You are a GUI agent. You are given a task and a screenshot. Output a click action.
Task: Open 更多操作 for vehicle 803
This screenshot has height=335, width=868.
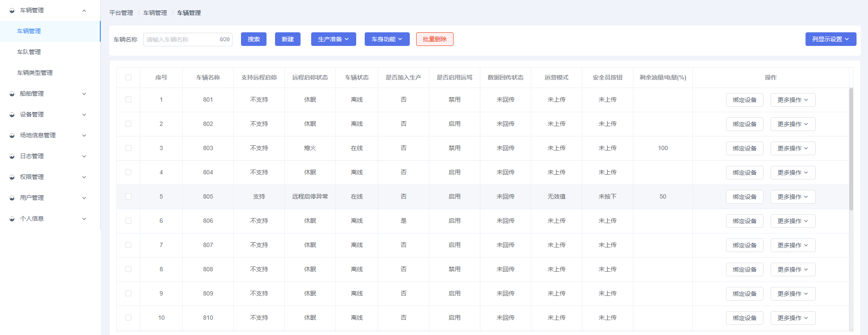793,148
